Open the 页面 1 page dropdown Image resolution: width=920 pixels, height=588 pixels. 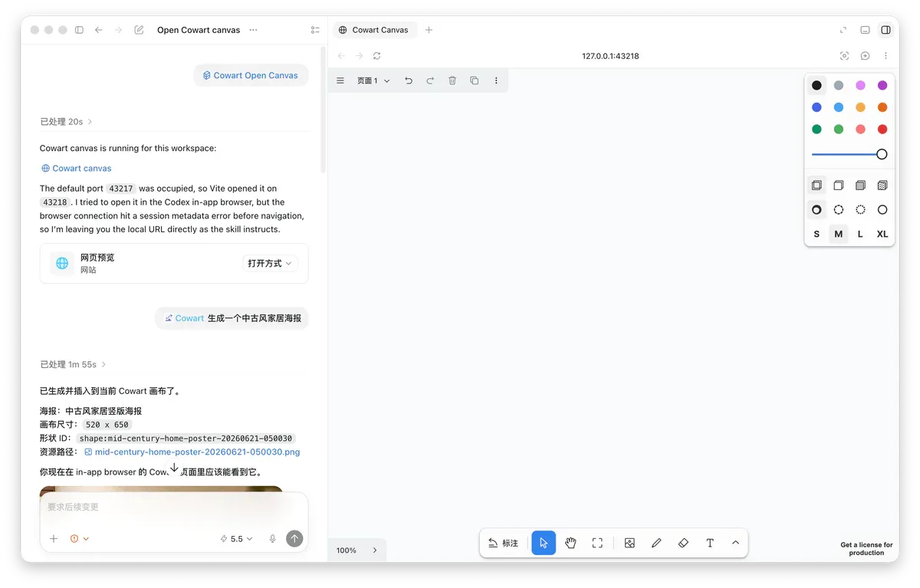(373, 80)
